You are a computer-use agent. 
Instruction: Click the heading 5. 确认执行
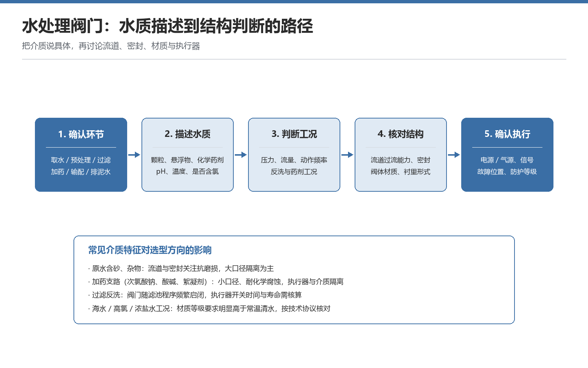[x=507, y=134]
